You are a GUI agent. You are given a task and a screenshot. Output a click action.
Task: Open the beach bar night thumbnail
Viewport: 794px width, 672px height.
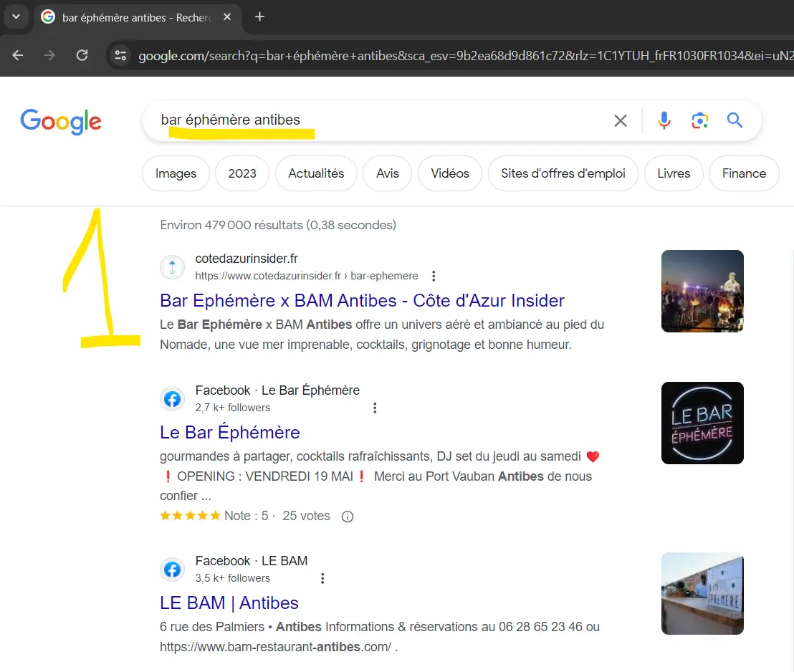pos(702,291)
